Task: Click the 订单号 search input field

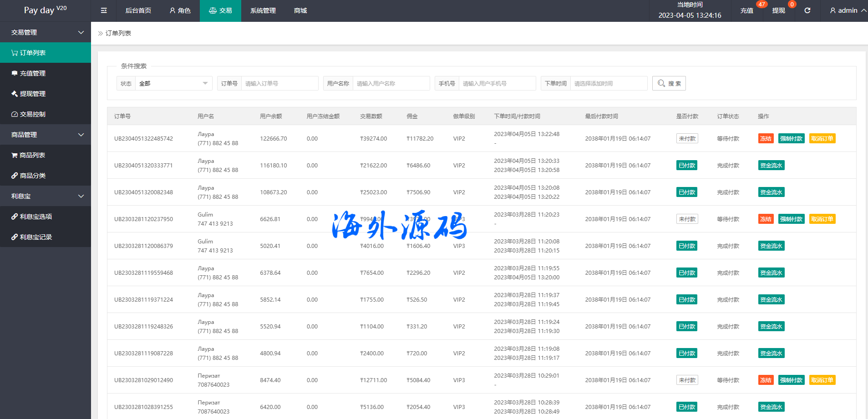Action: 279,83
